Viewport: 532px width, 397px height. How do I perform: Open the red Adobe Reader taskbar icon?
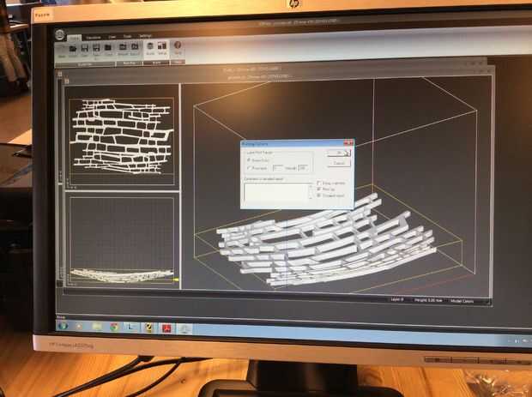coord(166,328)
